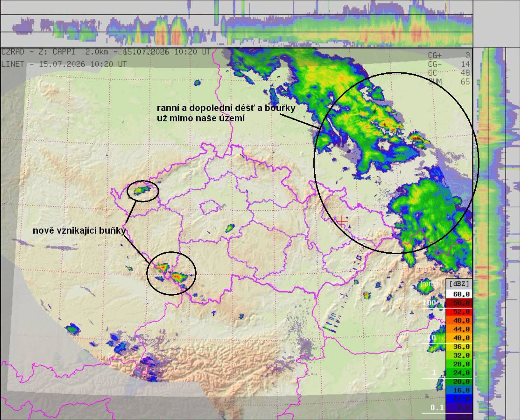The width and height of the screenshot is (520, 420).
Task: Click the CG+ lightning count value
Action: coord(467,55)
